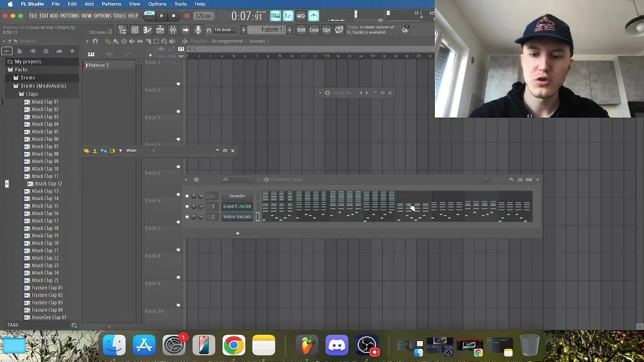The image size is (644, 362).
Task: Click mixer track number 1 for Grand Piano
Action: [213, 206]
